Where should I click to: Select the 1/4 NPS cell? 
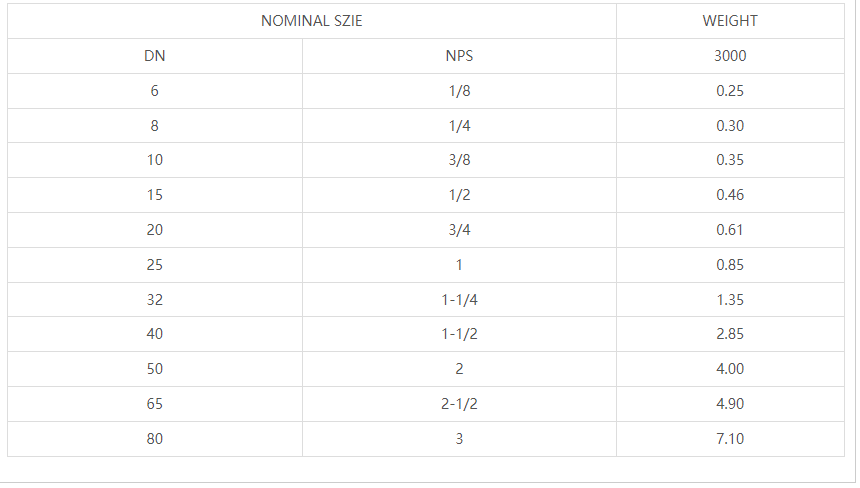pyautogui.click(x=459, y=126)
